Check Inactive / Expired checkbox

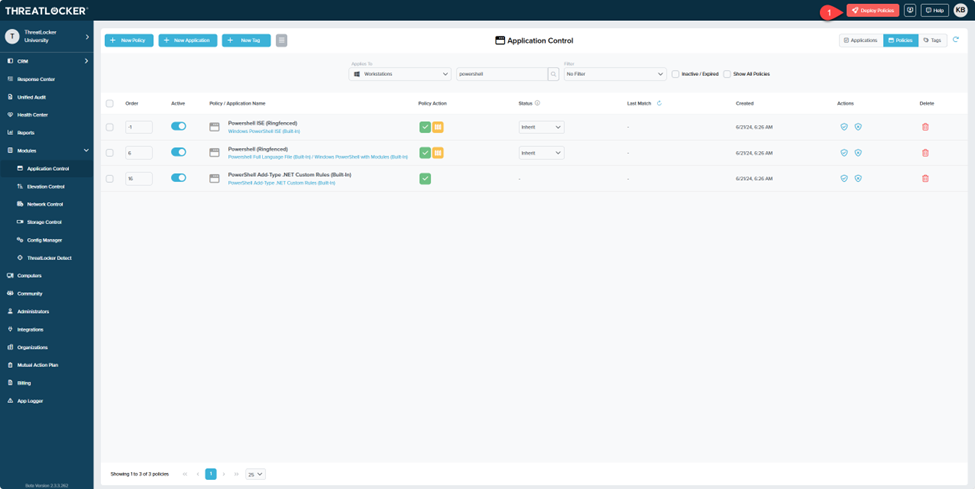click(x=675, y=74)
